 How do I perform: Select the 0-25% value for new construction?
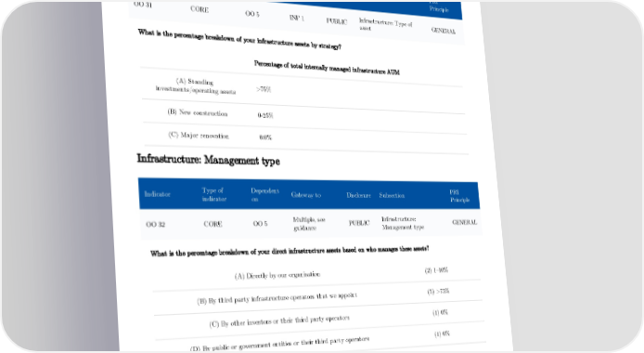point(265,115)
